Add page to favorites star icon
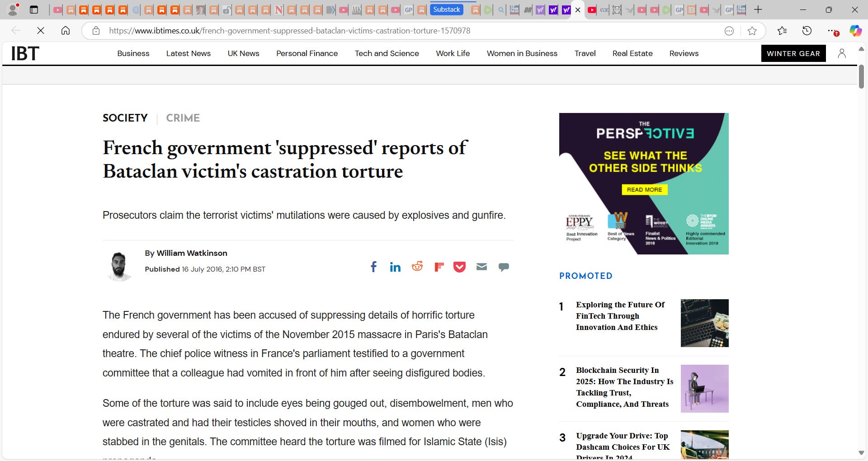868x461 pixels. click(x=752, y=30)
